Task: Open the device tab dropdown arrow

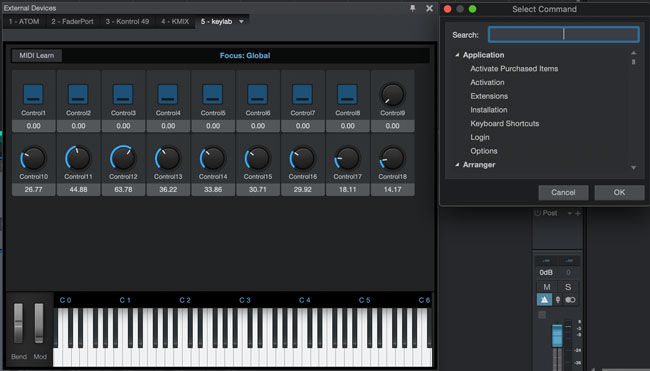Action: coord(241,22)
